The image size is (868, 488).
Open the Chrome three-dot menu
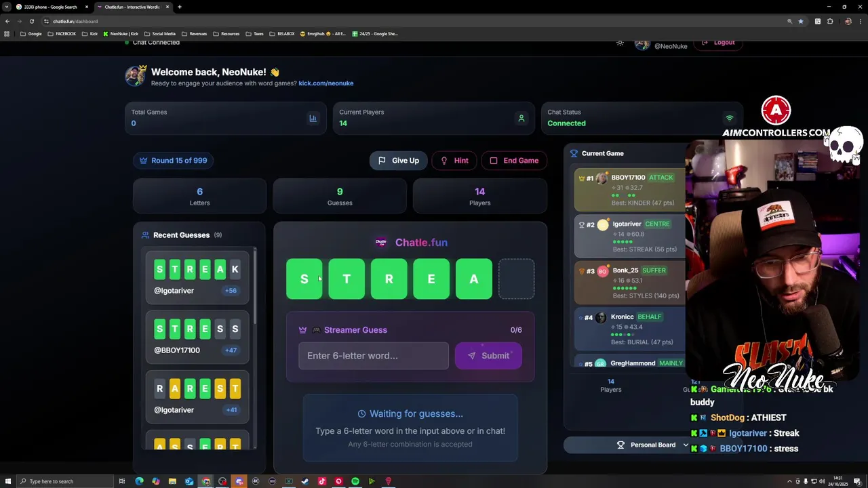point(860,21)
